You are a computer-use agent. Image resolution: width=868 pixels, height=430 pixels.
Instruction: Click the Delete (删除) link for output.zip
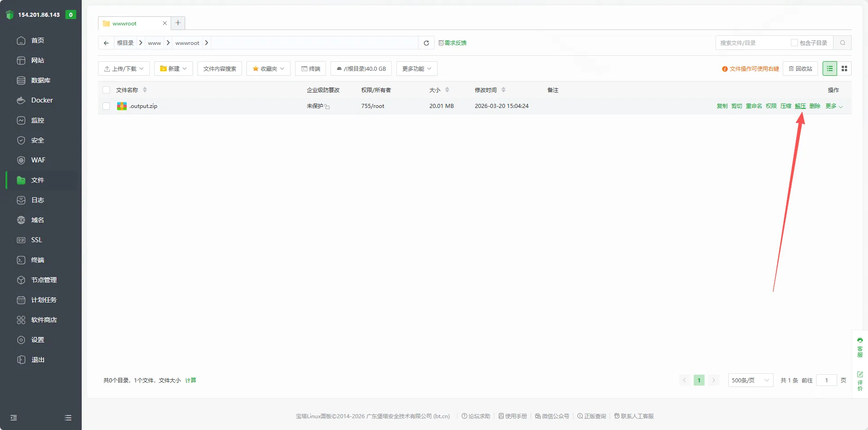814,106
